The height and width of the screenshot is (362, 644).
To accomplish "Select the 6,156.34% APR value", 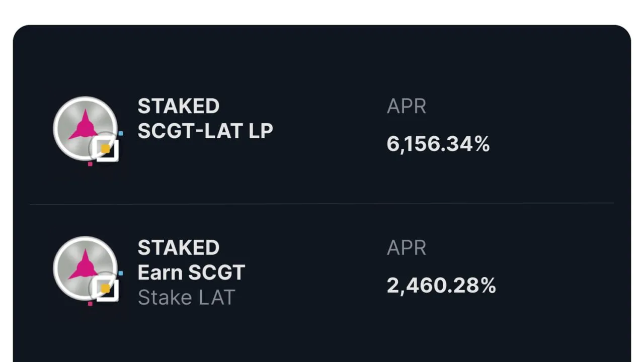I will [x=438, y=144].
